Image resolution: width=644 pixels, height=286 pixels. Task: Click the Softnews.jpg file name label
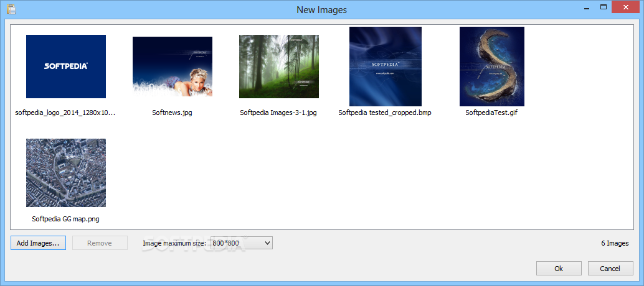pyautogui.click(x=172, y=113)
